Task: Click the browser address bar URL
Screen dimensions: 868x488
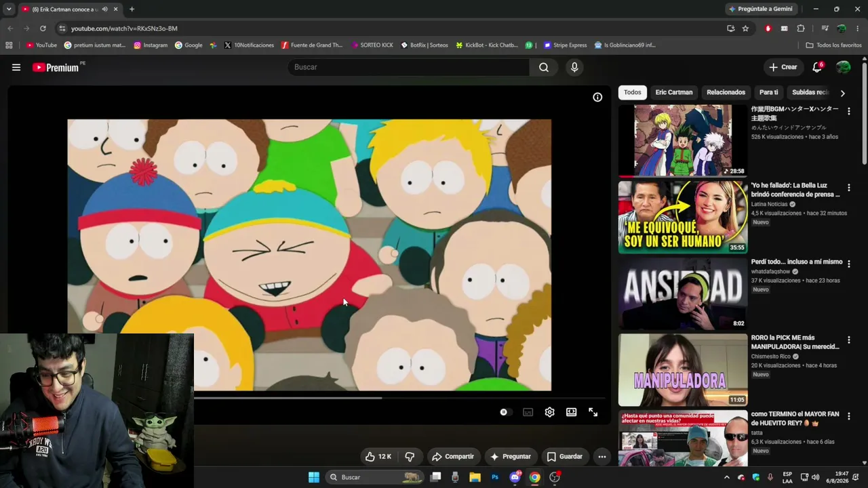Action: point(124,28)
